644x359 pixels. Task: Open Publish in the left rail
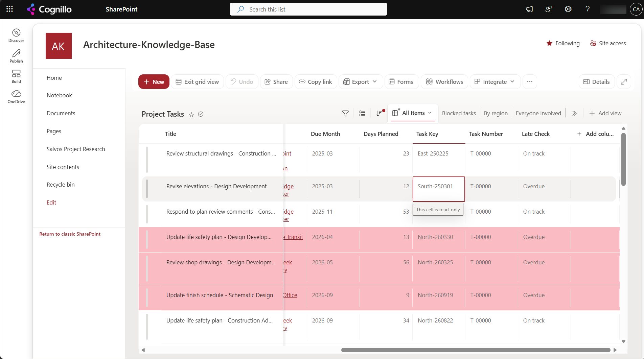click(x=16, y=56)
